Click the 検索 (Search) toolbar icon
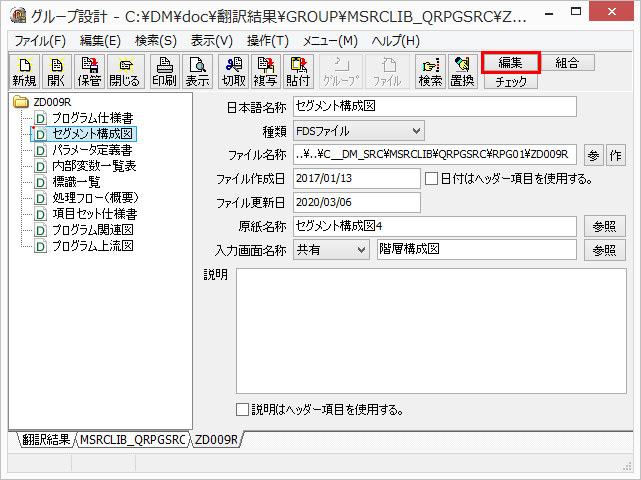Viewport: 641px width, 480px height. click(430, 72)
